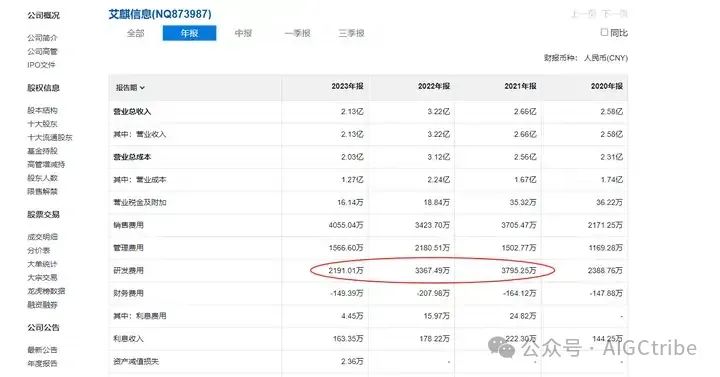Open 大宗交易 in the sidebar

click(x=42, y=278)
